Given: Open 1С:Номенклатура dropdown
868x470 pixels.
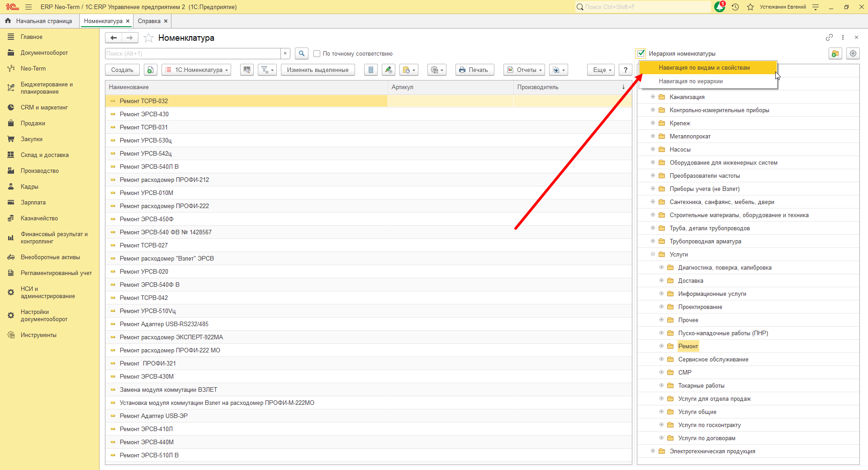Looking at the screenshot, I should coord(196,70).
